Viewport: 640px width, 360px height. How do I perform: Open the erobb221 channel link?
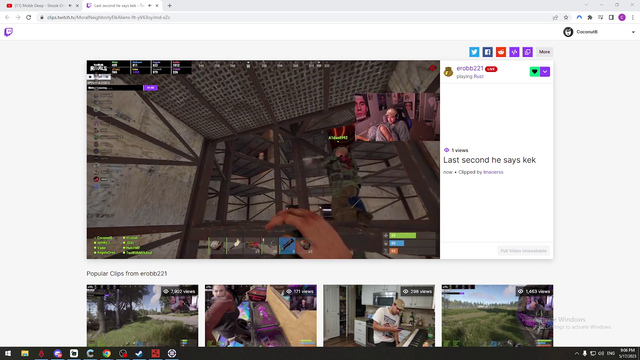pos(470,69)
